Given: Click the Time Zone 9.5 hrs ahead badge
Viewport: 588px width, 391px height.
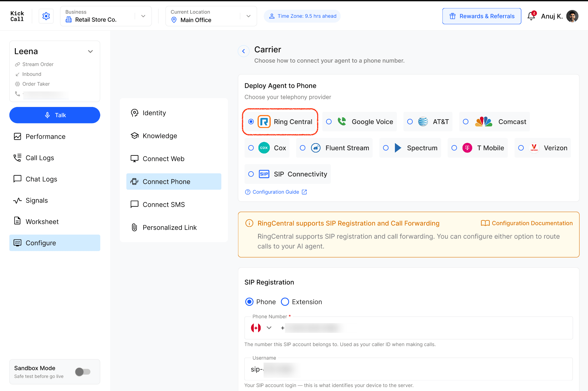Looking at the screenshot, I should tap(302, 16).
